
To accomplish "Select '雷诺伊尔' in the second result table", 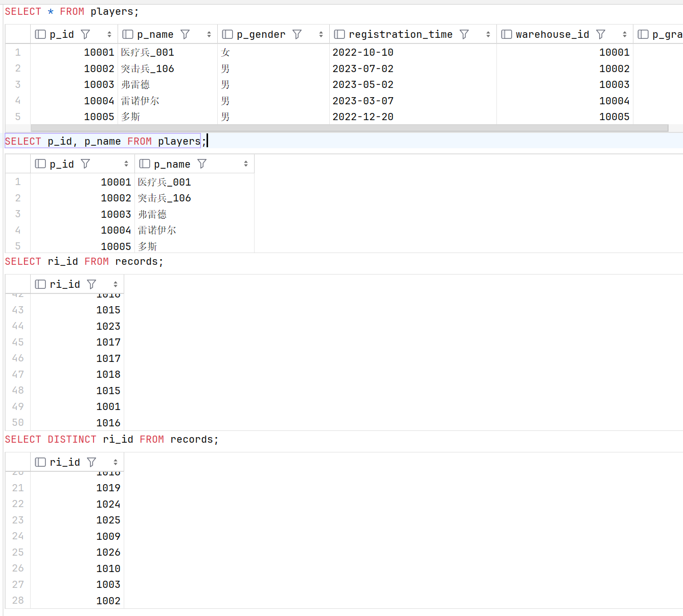I will (156, 230).
